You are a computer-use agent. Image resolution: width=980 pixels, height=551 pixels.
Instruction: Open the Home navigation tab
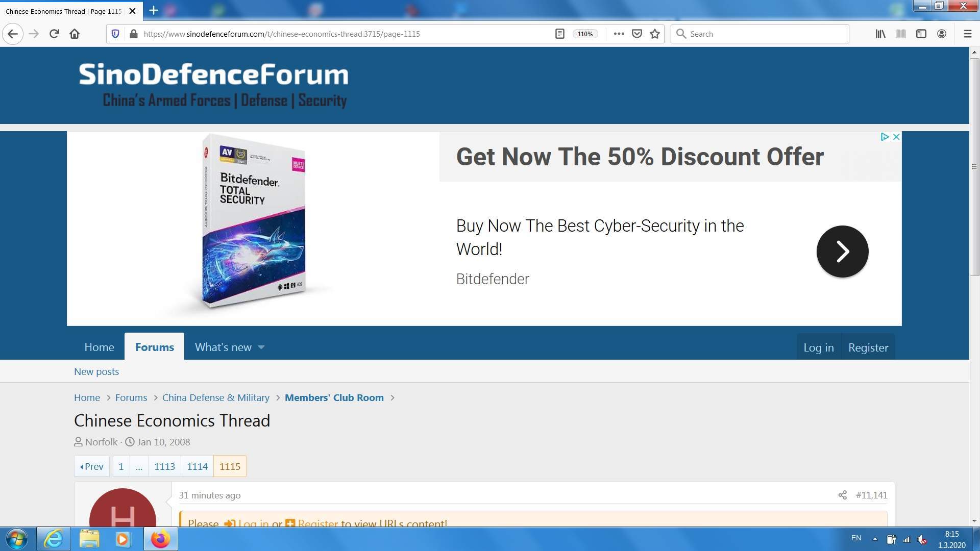click(x=99, y=347)
